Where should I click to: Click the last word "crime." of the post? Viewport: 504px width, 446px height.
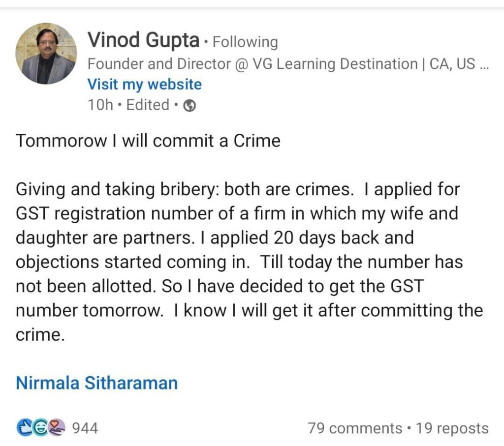coord(40,335)
